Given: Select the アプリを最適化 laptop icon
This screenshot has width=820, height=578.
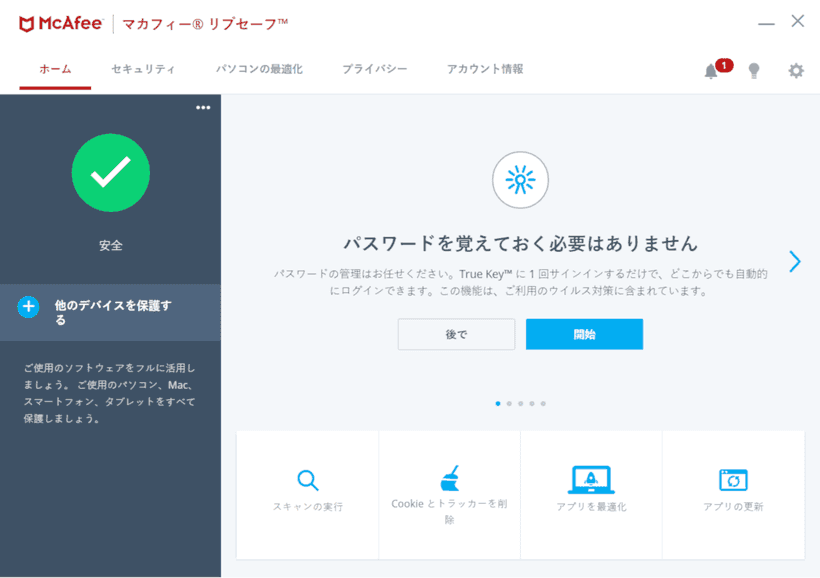Looking at the screenshot, I should pyautogui.click(x=591, y=481).
